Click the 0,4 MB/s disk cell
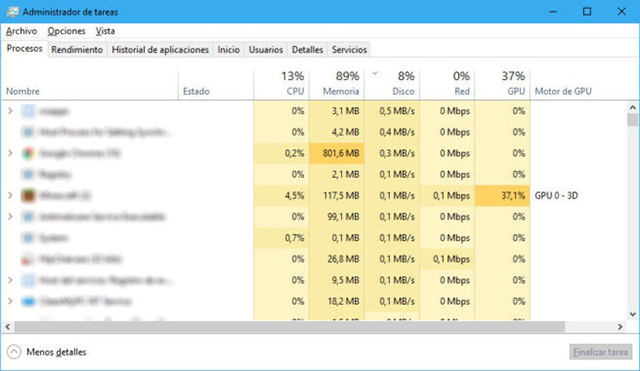 coord(392,132)
